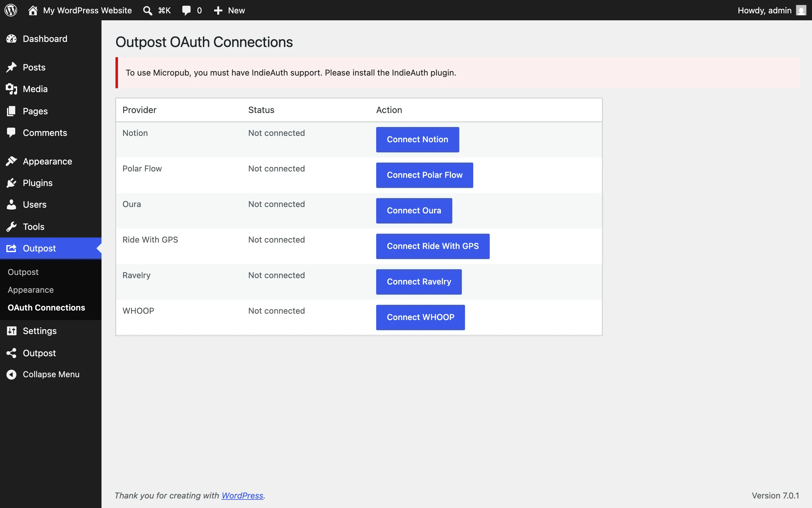The width and height of the screenshot is (812, 508).
Task: Click the Media library icon
Action: click(11, 89)
